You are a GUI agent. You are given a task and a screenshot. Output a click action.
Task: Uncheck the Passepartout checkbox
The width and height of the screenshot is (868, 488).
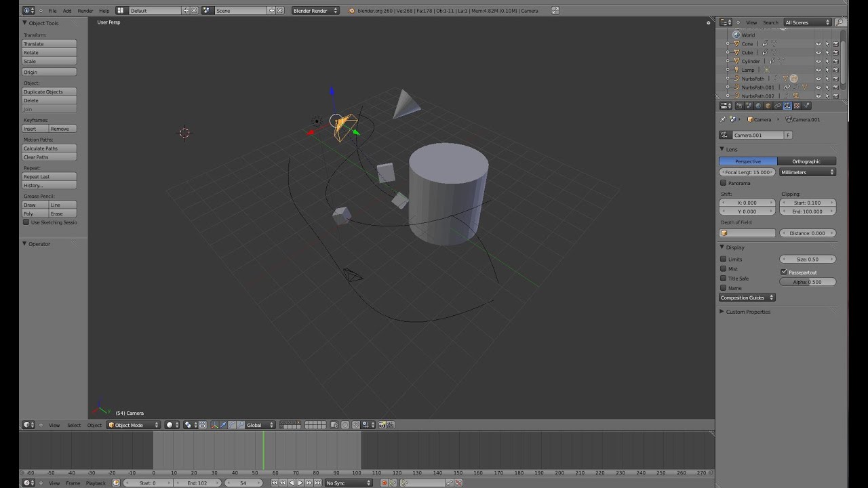click(x=784, y=272)
